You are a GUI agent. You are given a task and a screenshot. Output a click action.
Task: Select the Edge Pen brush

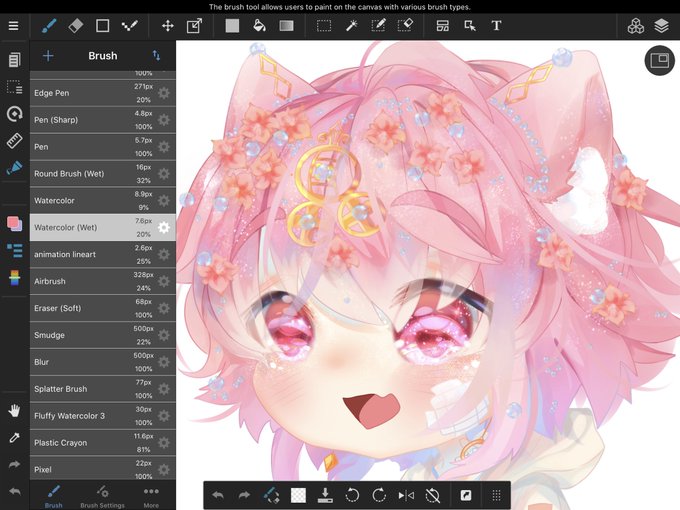pos(103,93)
